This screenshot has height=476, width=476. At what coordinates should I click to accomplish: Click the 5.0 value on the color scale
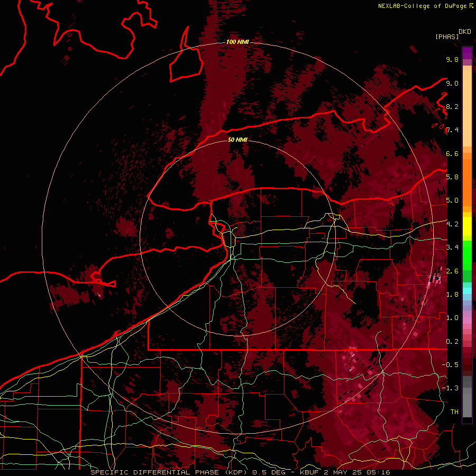[x=452, y=200]
